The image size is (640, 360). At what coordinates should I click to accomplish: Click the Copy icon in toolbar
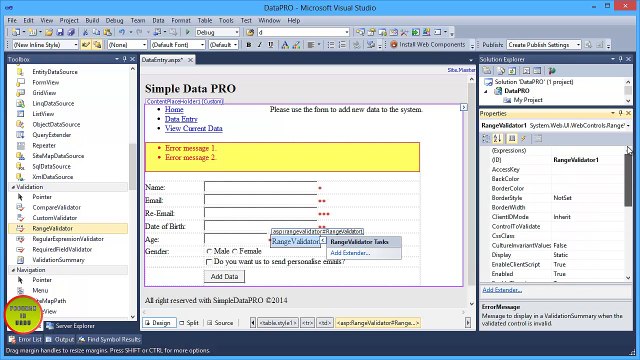coord(96,32)
